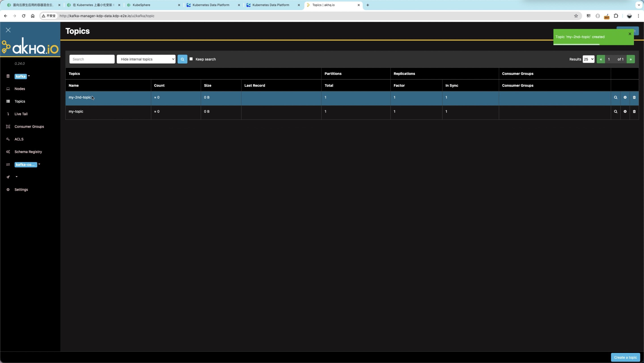Open Hide internal topics dropdown
The width and height of the screenshot is (644, 363).
(146, 59)
